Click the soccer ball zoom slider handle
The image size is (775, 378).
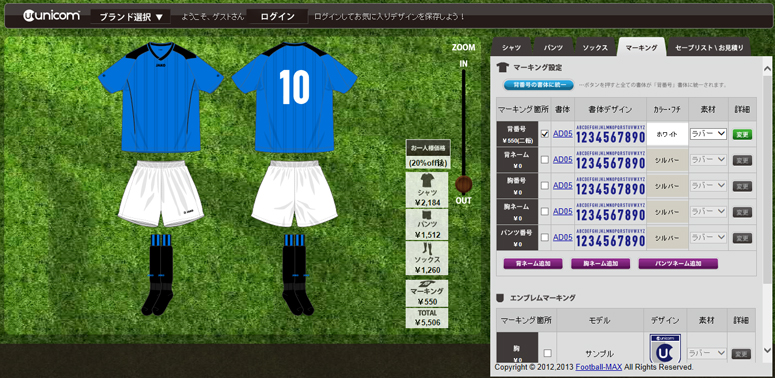click(464, 184)
